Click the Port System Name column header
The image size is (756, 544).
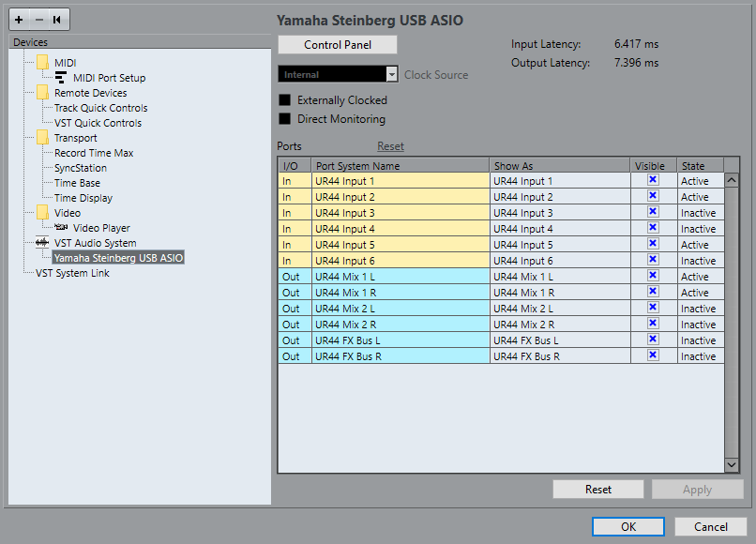[x=401, y=165]
